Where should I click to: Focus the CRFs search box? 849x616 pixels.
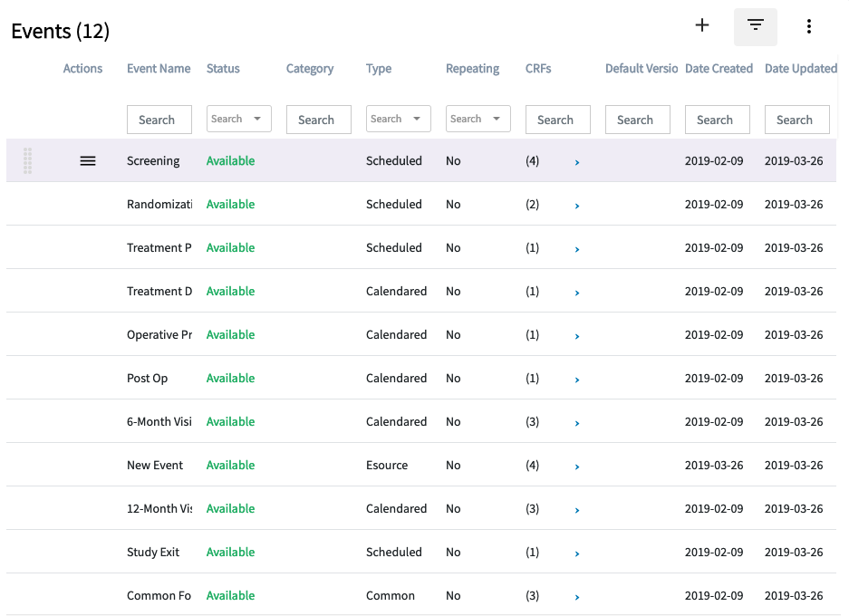pyautogui.click(x=557, y=120)
